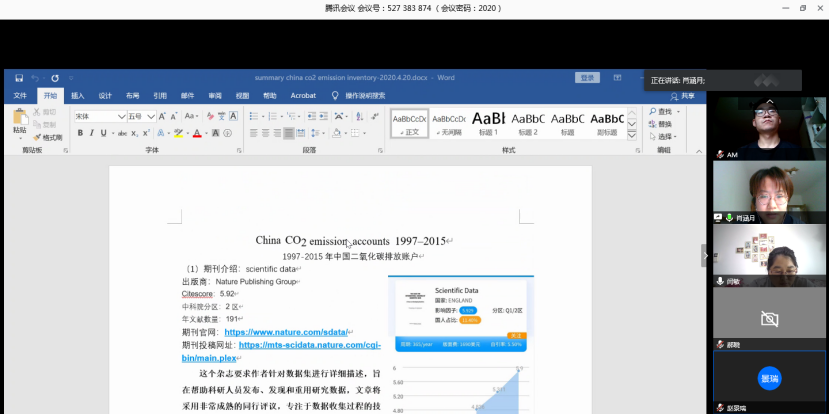Click the Redo icon in the Word title bar
Image resolution: width=830 pixels, height=415 pixels.
tap(55, 78)
